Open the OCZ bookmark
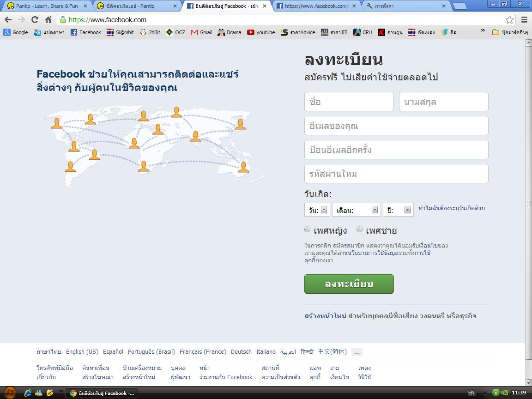 click(x=175, y=32)
